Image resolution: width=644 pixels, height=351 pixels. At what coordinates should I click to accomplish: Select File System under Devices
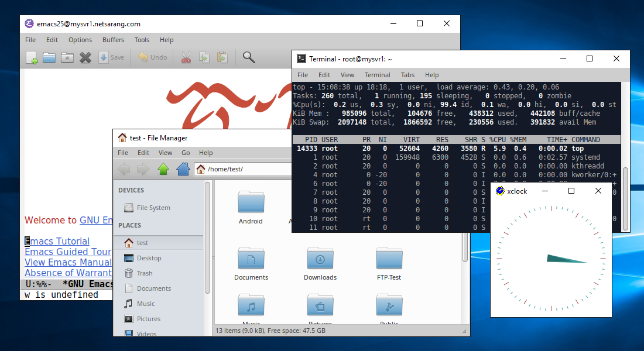(153, 208)
